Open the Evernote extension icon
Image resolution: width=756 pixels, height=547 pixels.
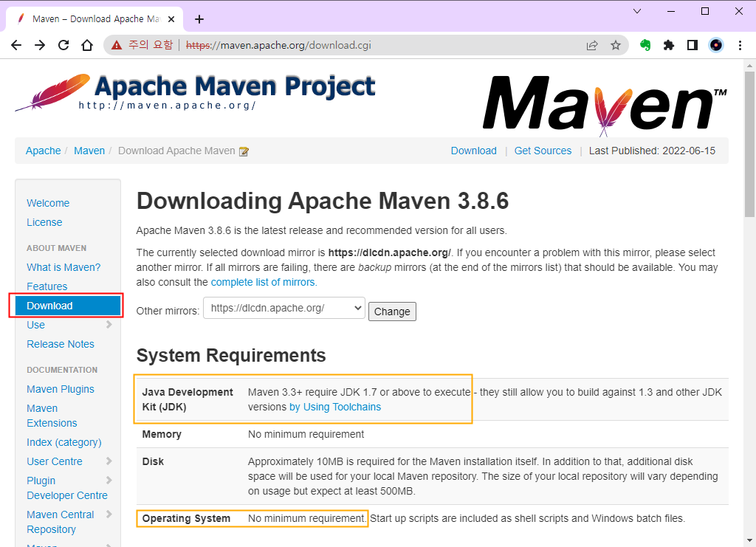click(x=645, y=45)
